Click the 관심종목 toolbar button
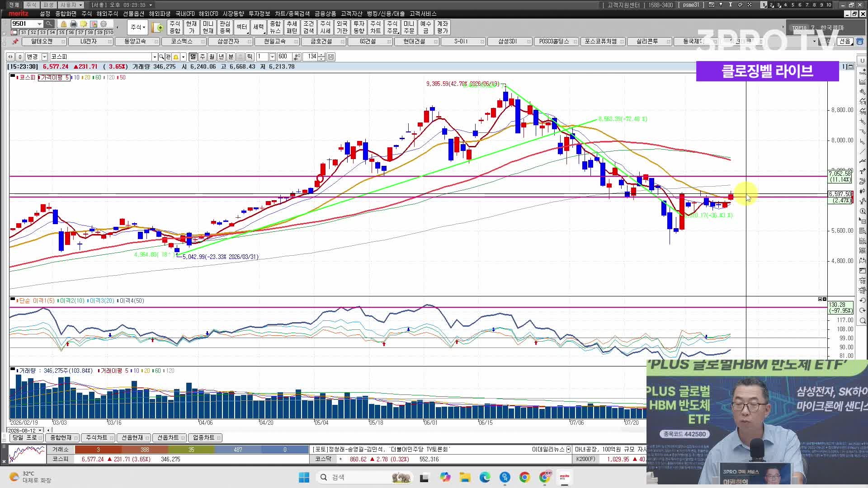Viewport: 868px width, 488px height. (x=225, y=27)
